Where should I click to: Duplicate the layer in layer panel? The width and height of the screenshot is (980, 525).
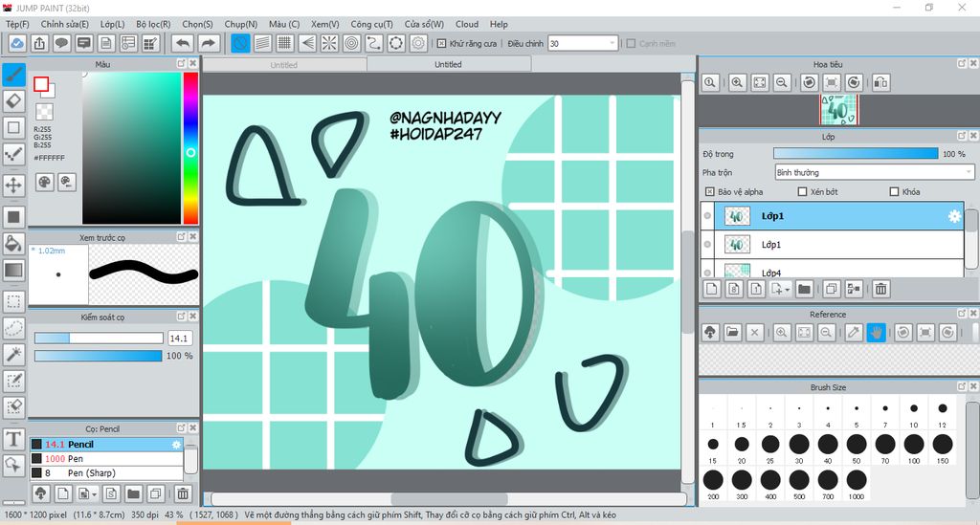[832, 289]
